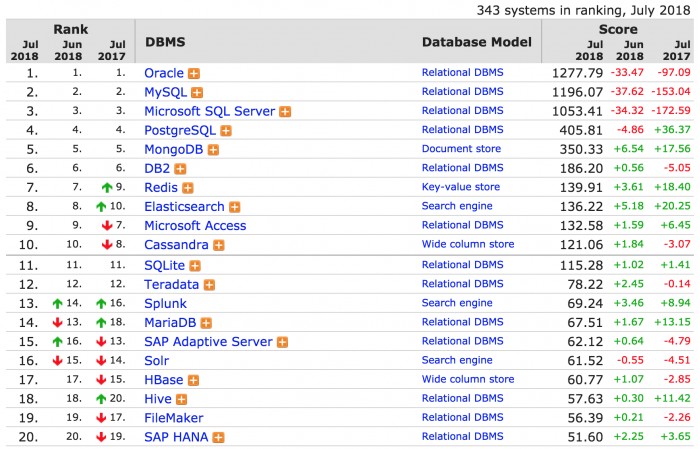
Task: Open the DB2 link
Action: point(157,169)
